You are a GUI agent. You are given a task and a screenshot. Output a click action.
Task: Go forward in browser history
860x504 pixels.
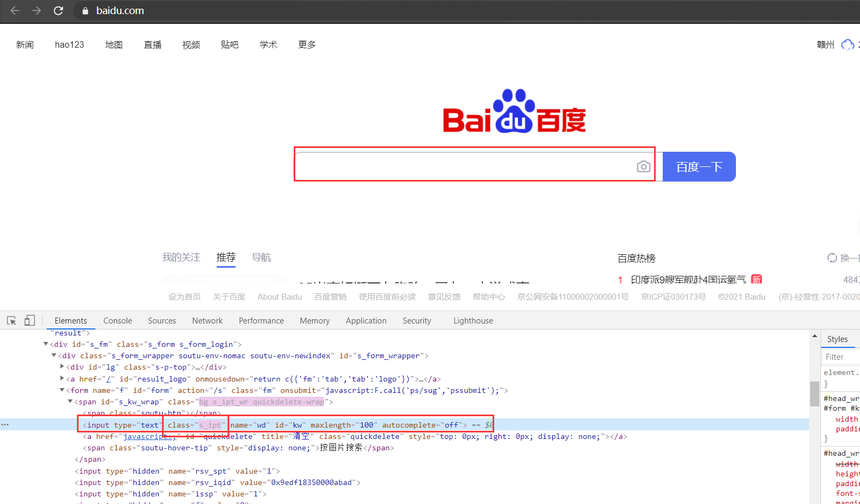pos(36,11)
